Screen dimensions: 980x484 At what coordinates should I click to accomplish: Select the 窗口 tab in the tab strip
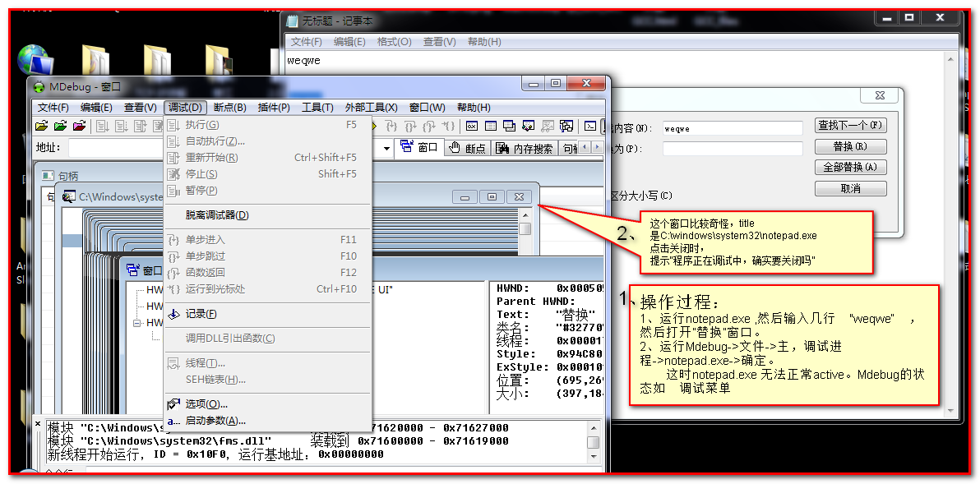point(420,147)
